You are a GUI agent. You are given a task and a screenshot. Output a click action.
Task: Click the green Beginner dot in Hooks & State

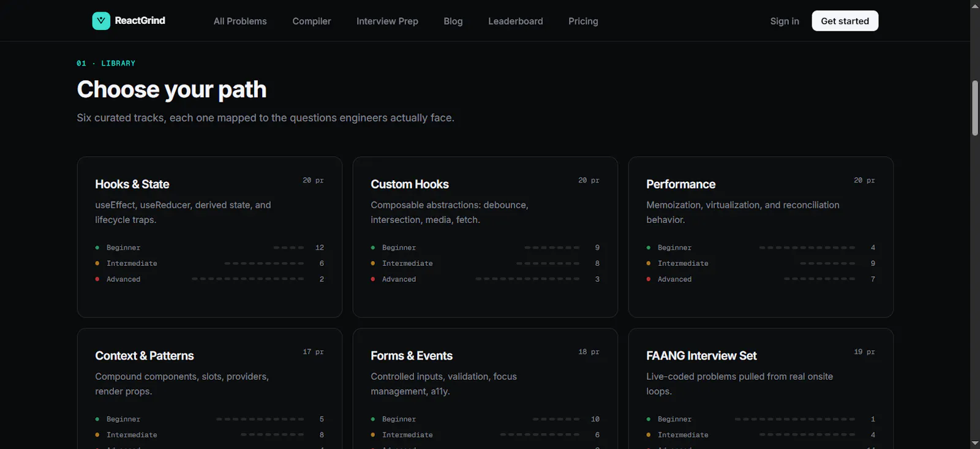[x=97, y=247]
